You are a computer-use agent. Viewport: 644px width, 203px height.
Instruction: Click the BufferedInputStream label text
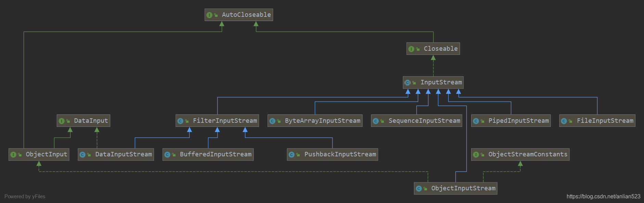216,154
